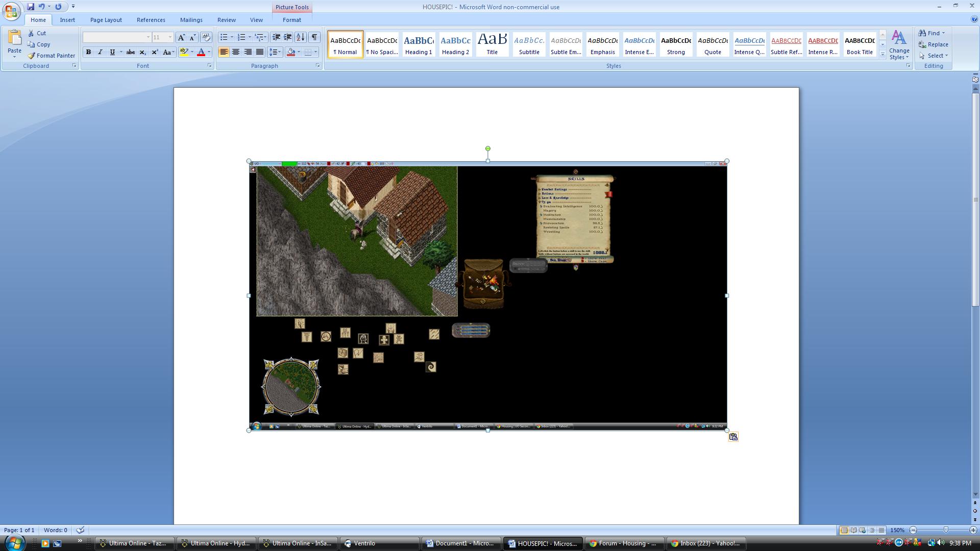This screenshot has height=551, width=980.
Task: Apply the Heading 1 style
Action: tap(419, 44)
